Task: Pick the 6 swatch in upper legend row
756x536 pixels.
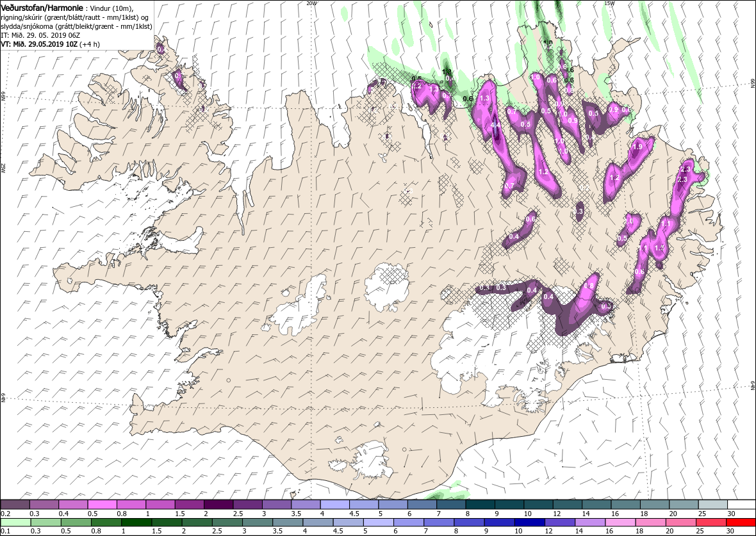Action: tap(422, 504)
